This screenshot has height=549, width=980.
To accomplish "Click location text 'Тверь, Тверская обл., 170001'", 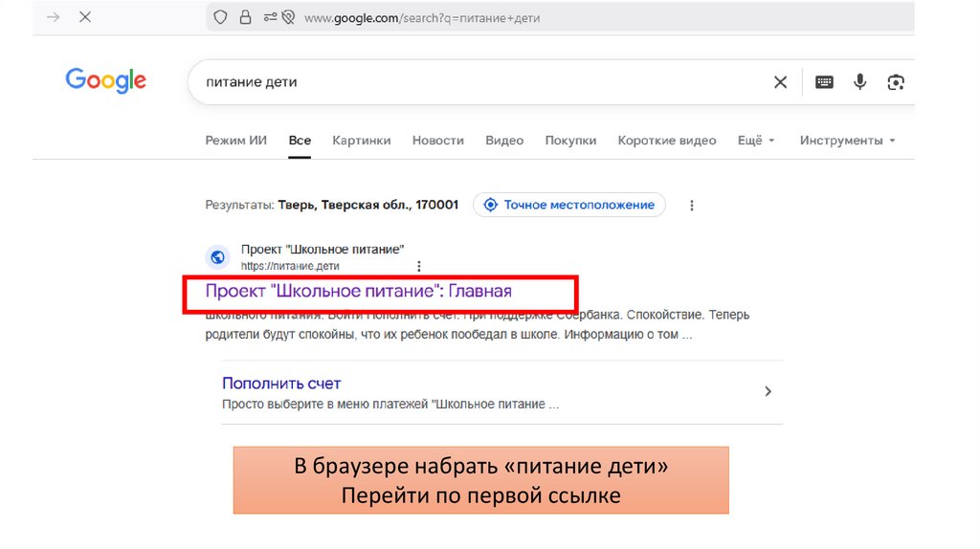I will point(368,205).
